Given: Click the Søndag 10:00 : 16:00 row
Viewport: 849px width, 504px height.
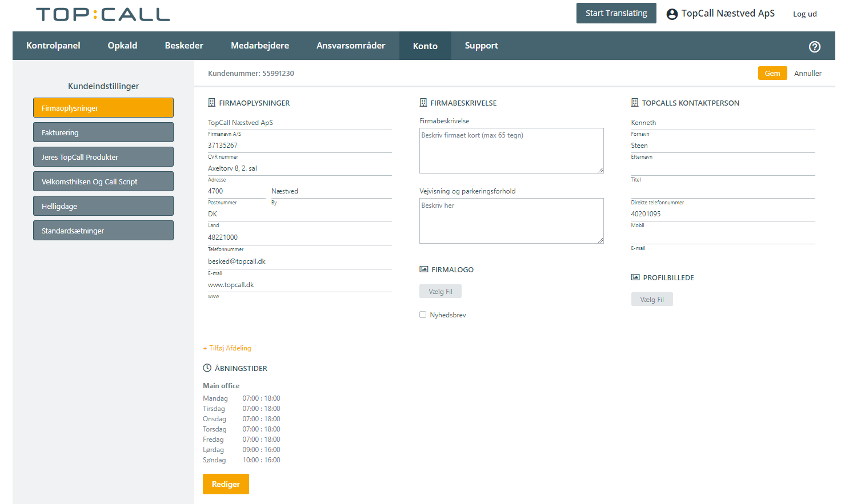Looking at the screenshot, I should click(x=242, y=460).
